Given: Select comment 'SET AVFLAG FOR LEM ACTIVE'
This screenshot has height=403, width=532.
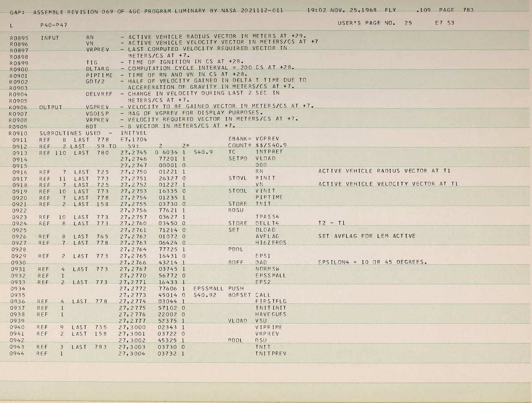Looking at the screenshot, I should 367,236.
